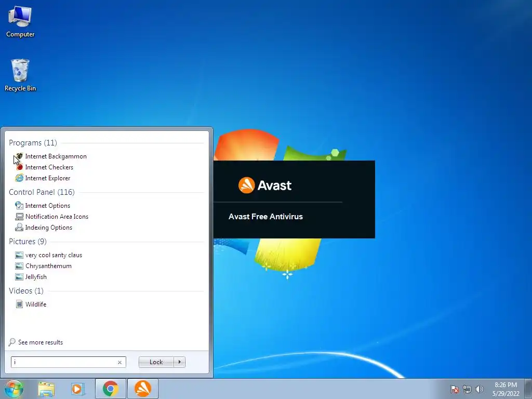Click the Wildlife video file icon
The image size is (532, 399).
[x=19, y=304]
